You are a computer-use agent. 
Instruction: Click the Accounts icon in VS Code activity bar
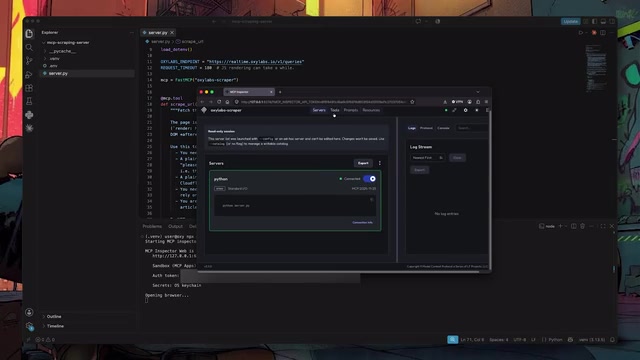pyautogui.click(x=29, y=312)
